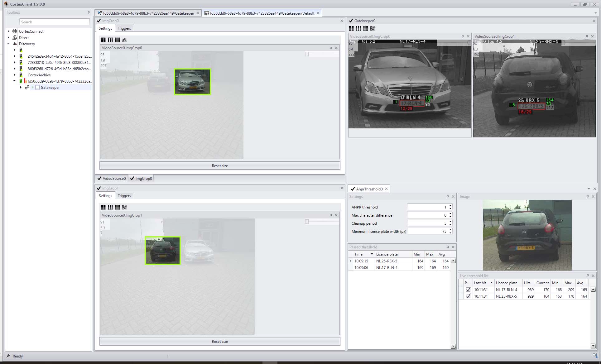Select two-column layout icon in Gatekeeper0 panel

click(351, 28)
